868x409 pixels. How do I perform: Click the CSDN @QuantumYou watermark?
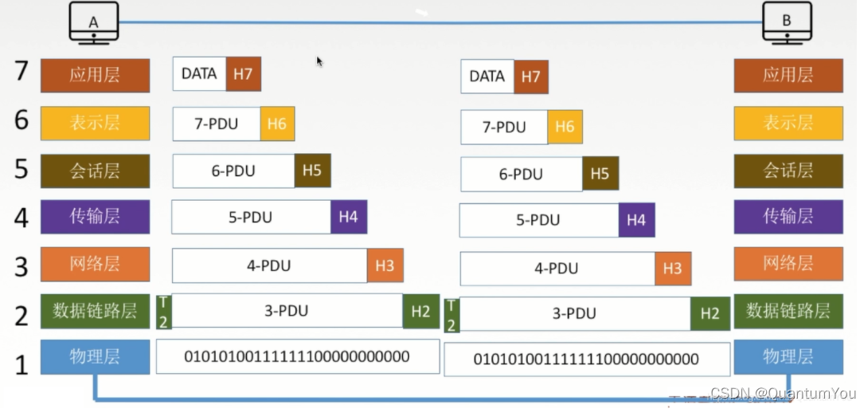pos(783,394)
